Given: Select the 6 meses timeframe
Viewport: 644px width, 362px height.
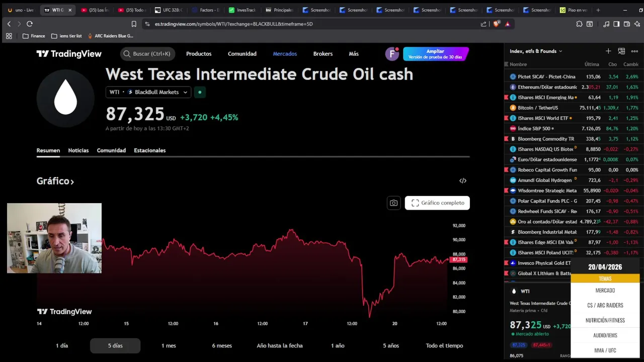Looking at the screenshot, I should (x=222, y=345).
